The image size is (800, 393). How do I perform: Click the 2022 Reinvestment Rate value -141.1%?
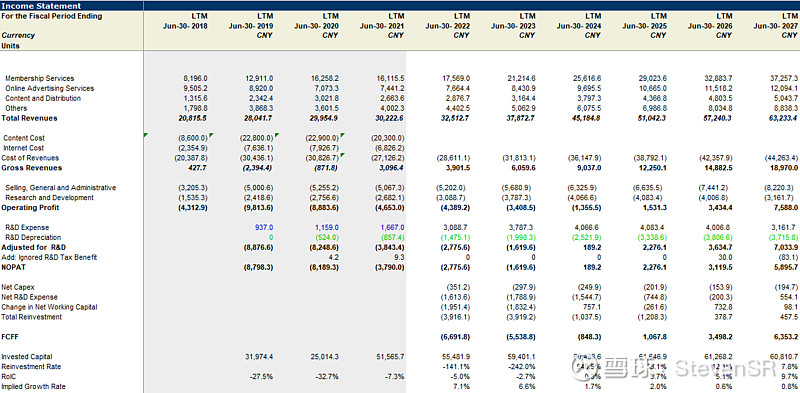pos(458,367)
